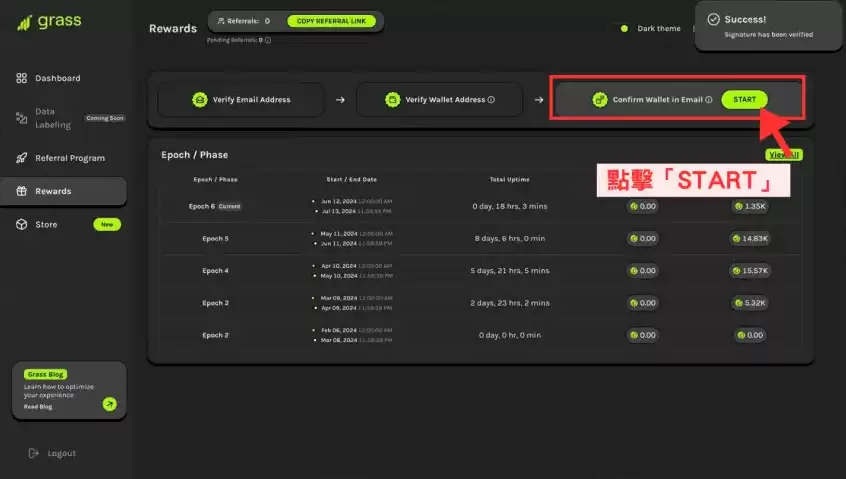The height and width of the screenshot is (479, 846).
Task: Click the Epoch 2 row label
Action: 215,336
